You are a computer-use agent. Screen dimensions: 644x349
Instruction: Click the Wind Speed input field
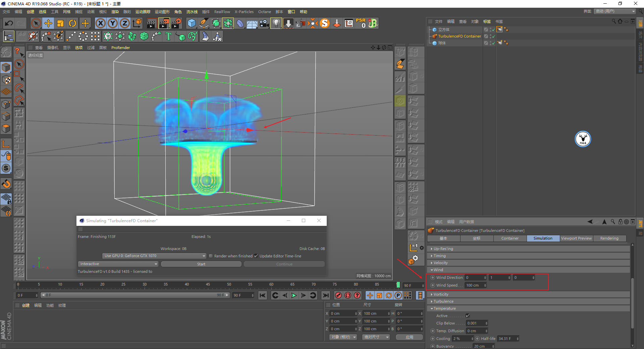(x=474, y=285)
